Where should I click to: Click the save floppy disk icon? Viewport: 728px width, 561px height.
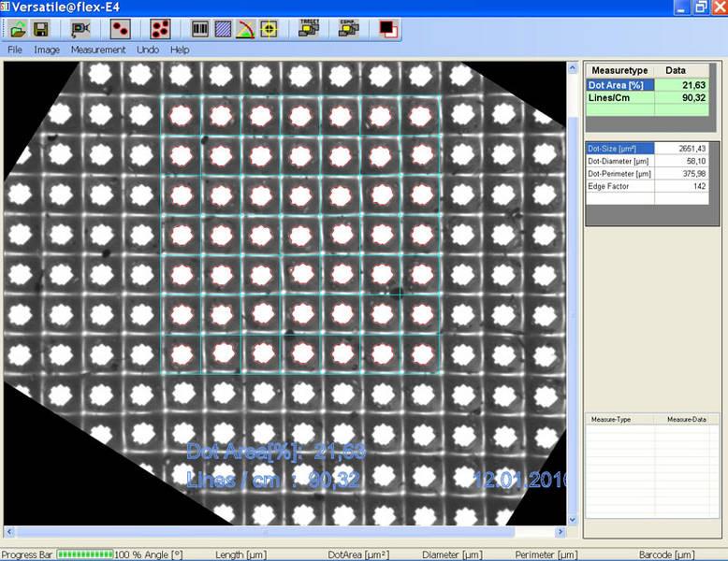(x=41, y=29)
